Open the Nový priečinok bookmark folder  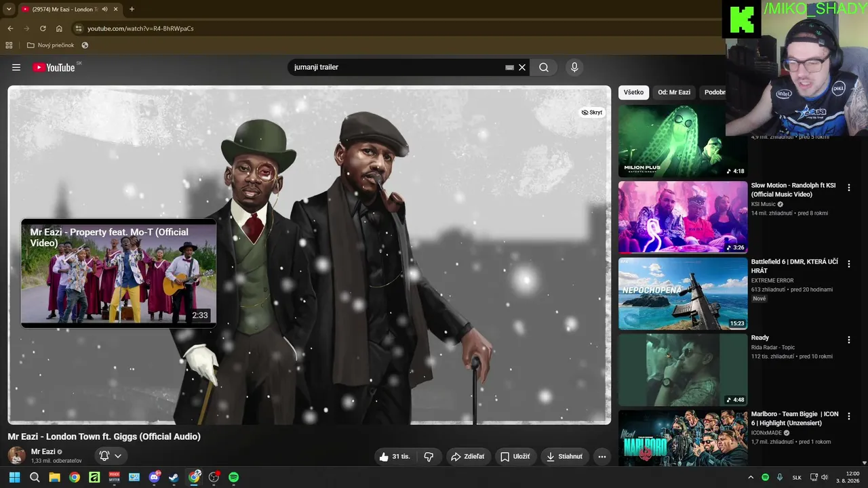pyautogui.click(x=50, y=45)
